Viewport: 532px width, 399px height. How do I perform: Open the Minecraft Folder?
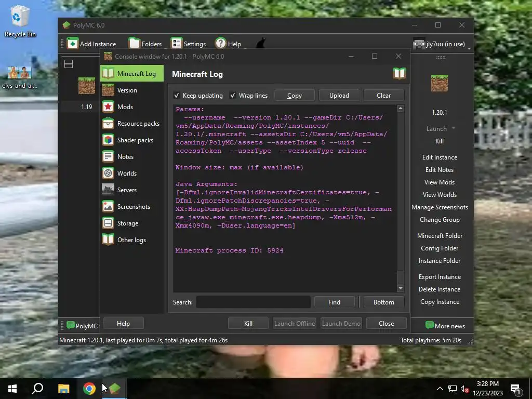pyautogui.click(x=440, y=236)
